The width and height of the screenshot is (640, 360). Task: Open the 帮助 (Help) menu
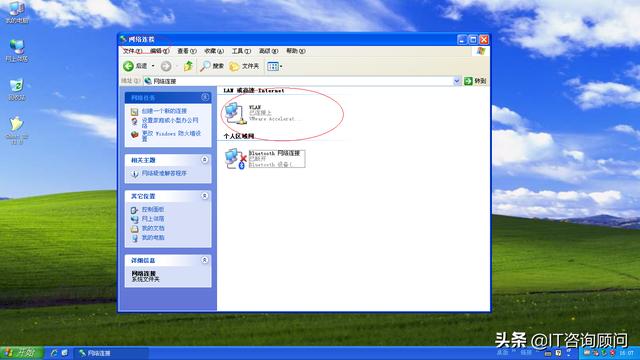coord(296,51)
